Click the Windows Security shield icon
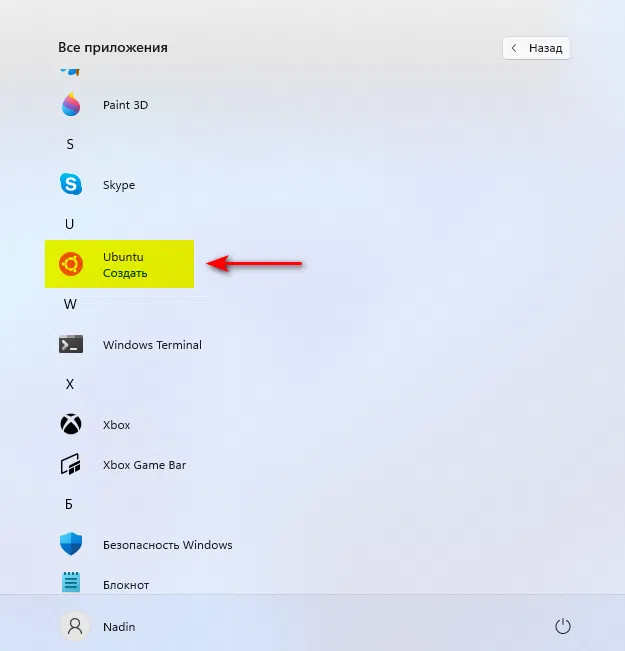Image resolution: width=625 pixels, height=651 pixels. tap(71, 544)
